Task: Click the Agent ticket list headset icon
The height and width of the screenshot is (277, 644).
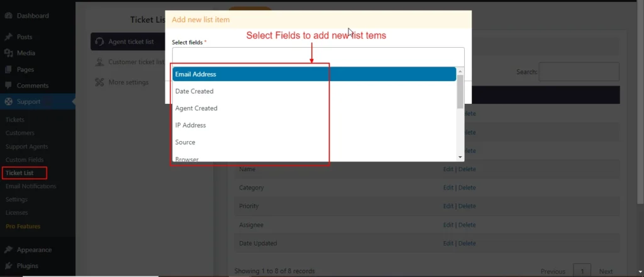Action: (x=99, y=42)
